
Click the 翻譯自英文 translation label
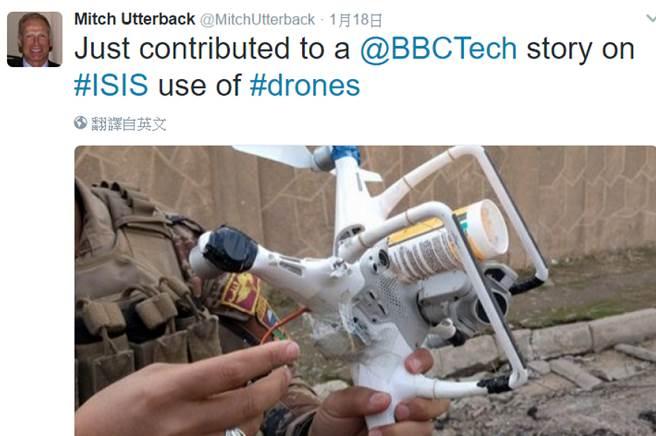coord(129,124)
